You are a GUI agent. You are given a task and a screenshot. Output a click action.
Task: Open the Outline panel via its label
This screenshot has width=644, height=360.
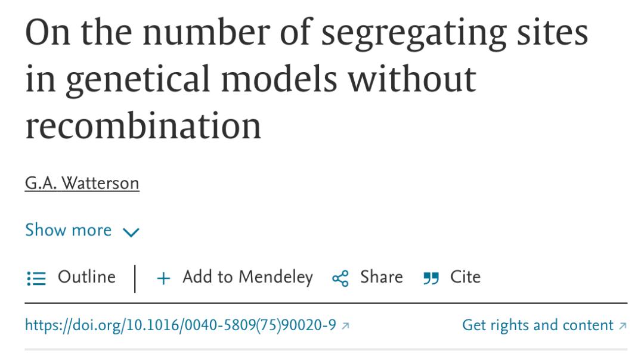click(x=86, y=277)
